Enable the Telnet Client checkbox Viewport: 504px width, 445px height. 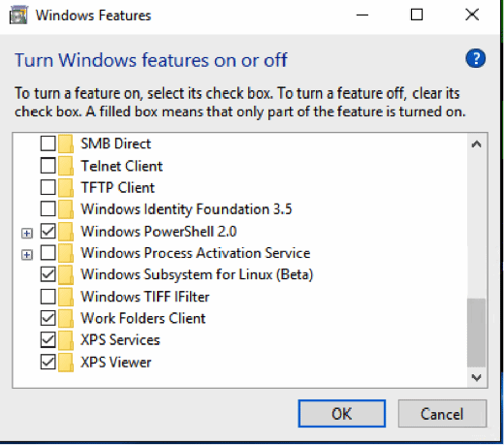point(47,166)
